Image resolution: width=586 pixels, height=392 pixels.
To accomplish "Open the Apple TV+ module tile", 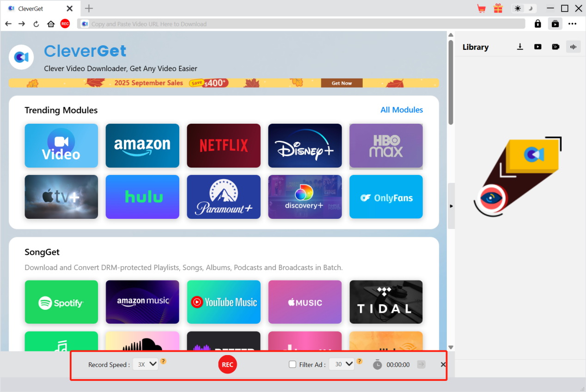I will (61, 197).
